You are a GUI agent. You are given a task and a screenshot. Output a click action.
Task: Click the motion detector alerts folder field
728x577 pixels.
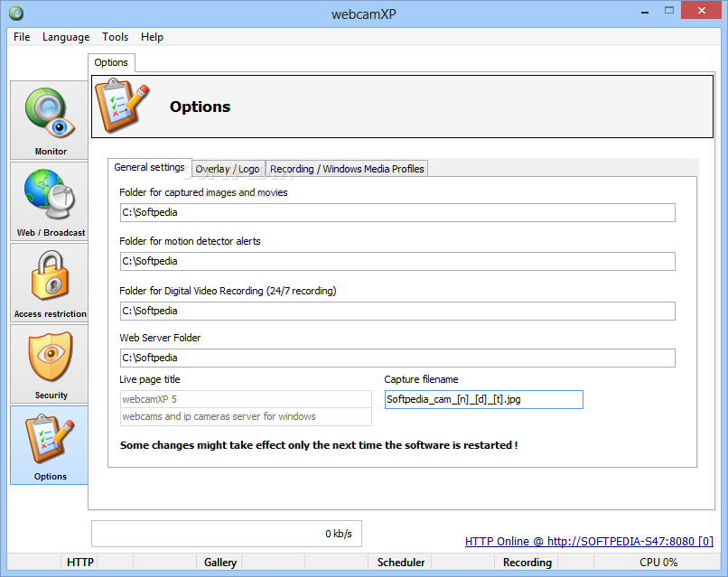tap(397, 261)
